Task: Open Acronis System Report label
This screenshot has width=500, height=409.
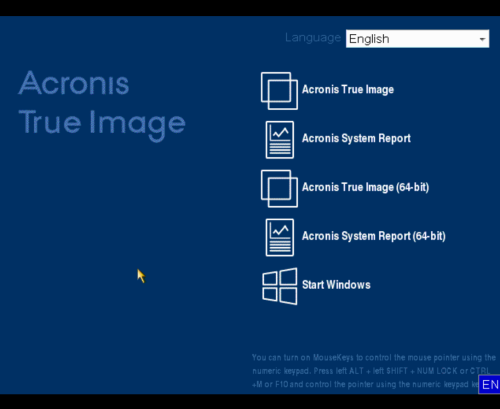Action: click(x=356, y=139)
